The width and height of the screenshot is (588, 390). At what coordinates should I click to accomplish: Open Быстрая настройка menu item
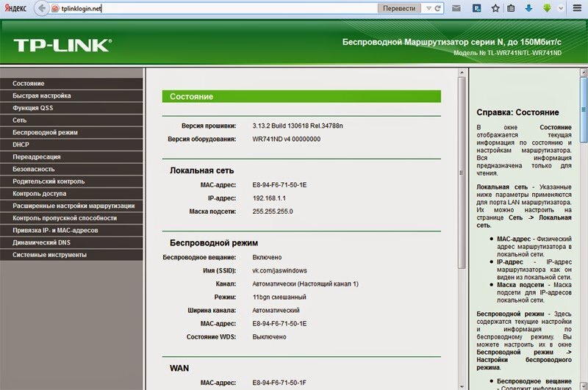pos(71,96)
